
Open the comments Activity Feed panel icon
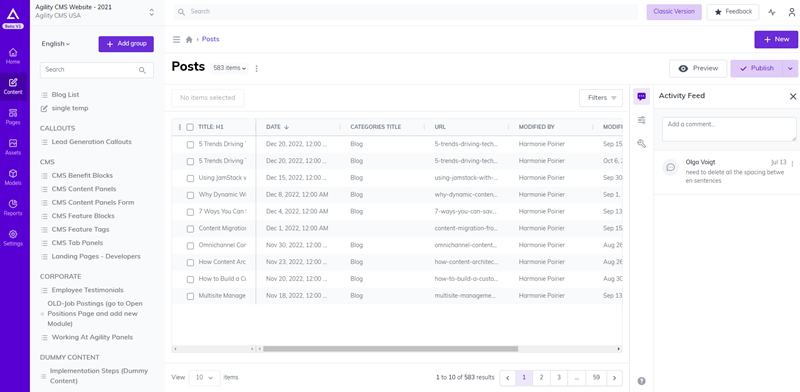tap(641, 96)
